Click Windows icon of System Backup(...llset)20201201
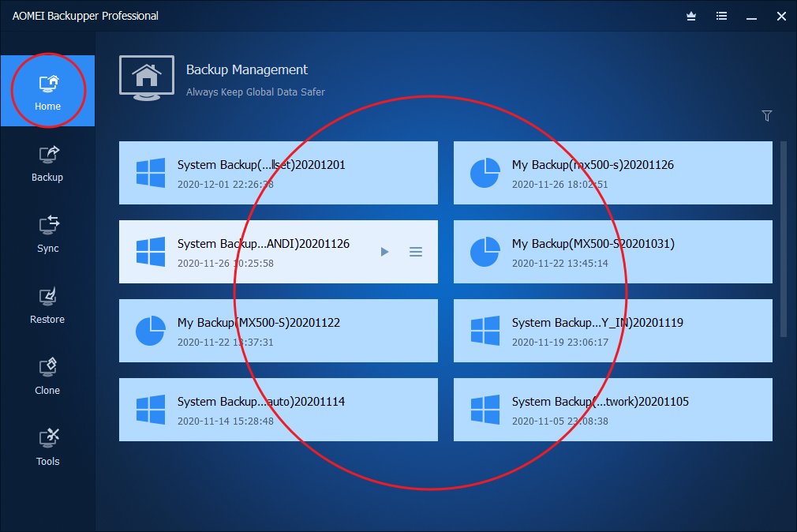Image resolution: width=797 pixels, height=532 pixels. pos(151,173)
